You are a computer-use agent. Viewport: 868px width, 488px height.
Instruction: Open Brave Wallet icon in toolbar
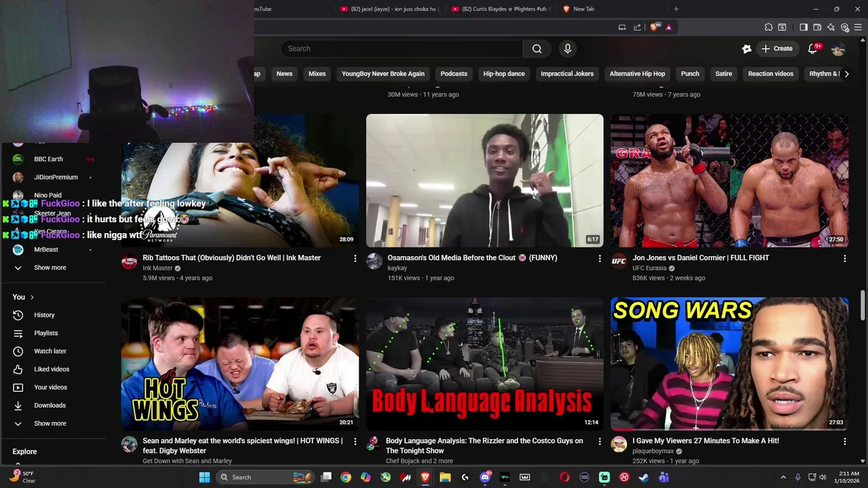[817, 27]
